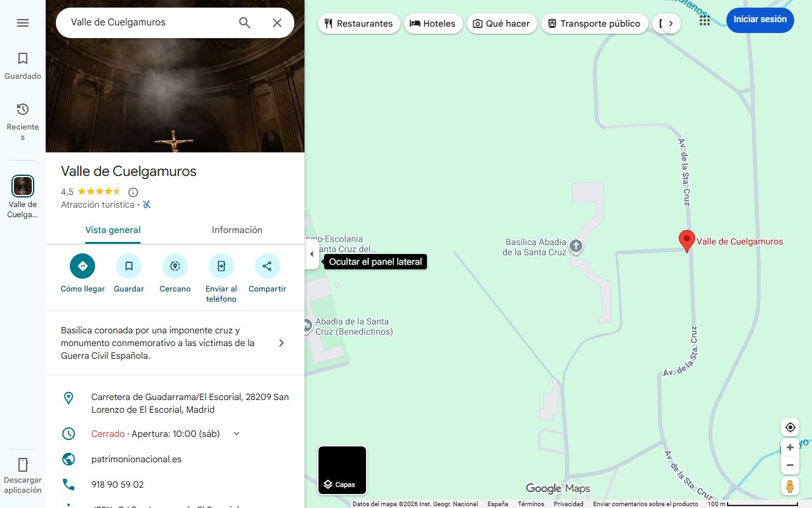
Task: Open Guardado saved places
Action: pyautogui.click(x=23, y=66)
